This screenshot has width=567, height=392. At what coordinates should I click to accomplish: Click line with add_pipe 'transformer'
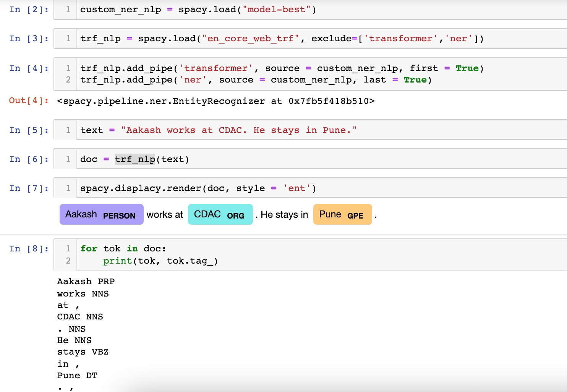tap(282, 68)
